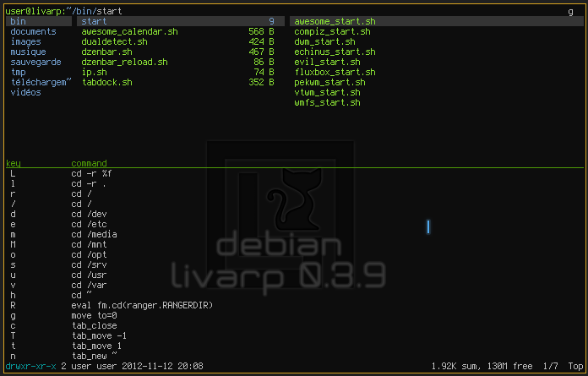Select the start directory row
This screenshot has width=588, height=376.
click(181, 21)
